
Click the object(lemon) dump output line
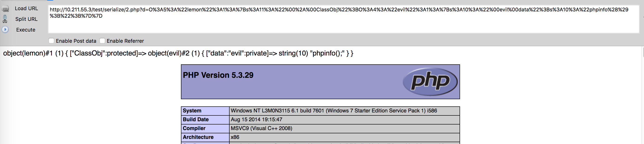178,53
